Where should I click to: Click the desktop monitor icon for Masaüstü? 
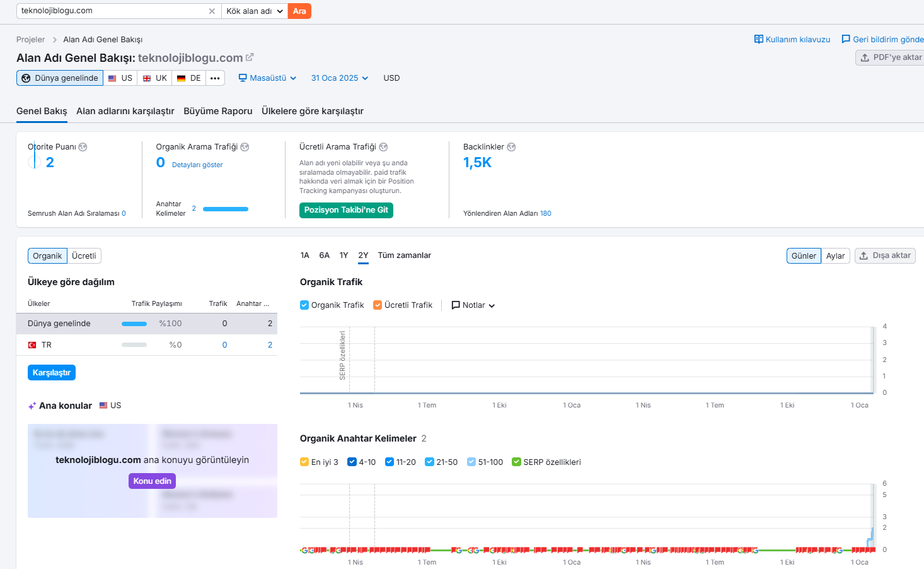point(243,78)
